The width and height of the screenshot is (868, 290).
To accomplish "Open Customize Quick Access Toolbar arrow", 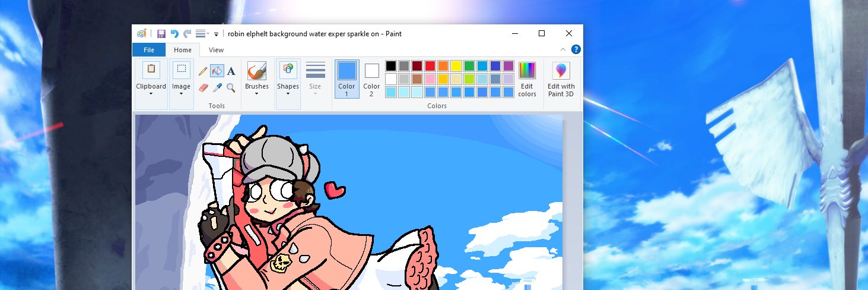I will tap(216, 34).
